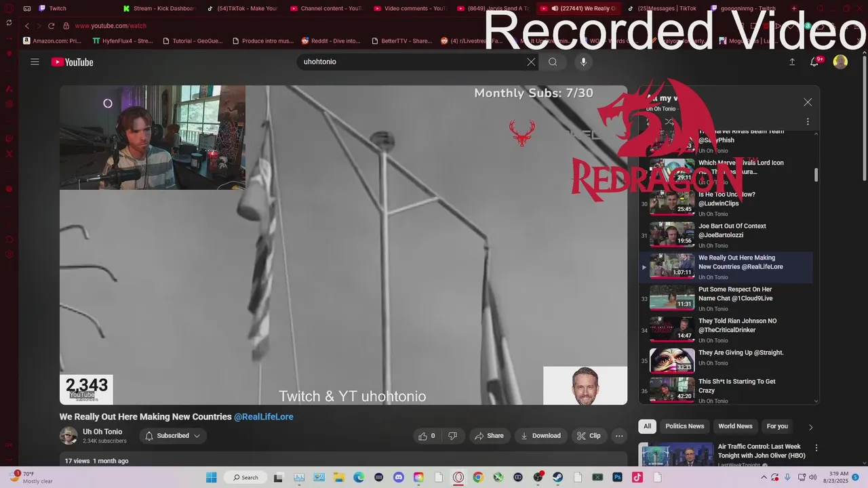Open Discord from the taskbar
The height and width of the screenshot is (488, 868).
[399, 477]
